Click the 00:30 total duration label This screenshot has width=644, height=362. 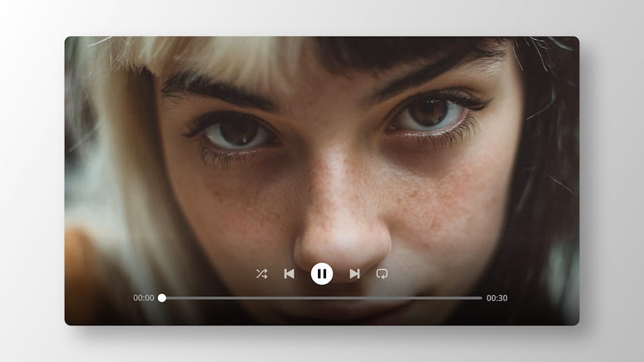pos(497,298)
